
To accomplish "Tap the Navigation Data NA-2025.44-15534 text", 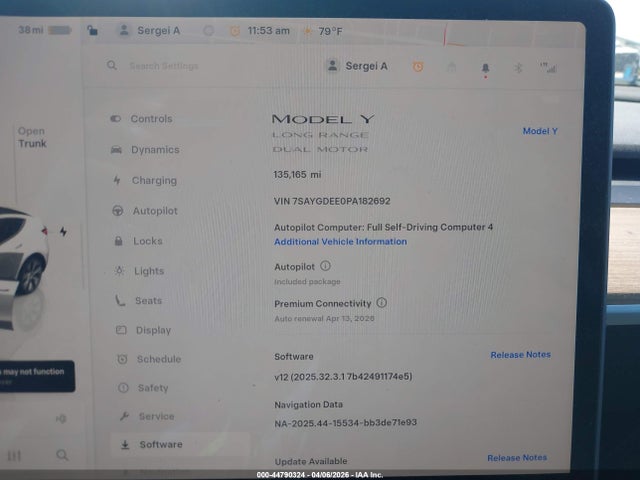I will [345, 423].
